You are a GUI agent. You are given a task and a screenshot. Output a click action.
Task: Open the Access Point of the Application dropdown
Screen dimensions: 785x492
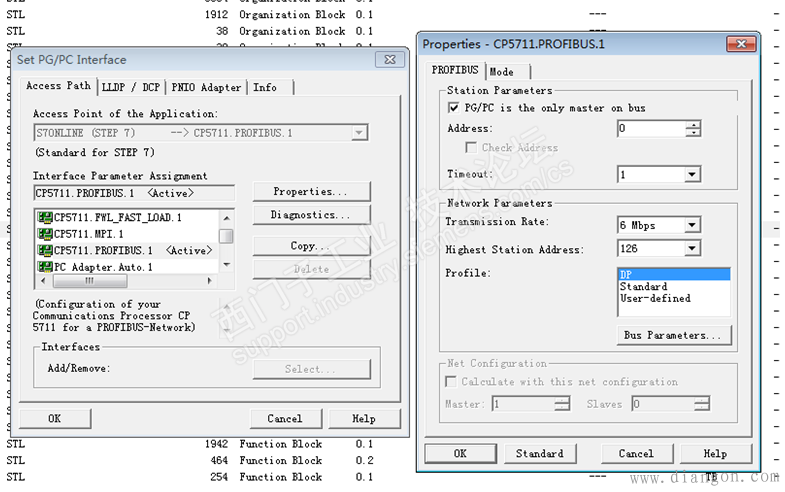(x=359, y=133)
